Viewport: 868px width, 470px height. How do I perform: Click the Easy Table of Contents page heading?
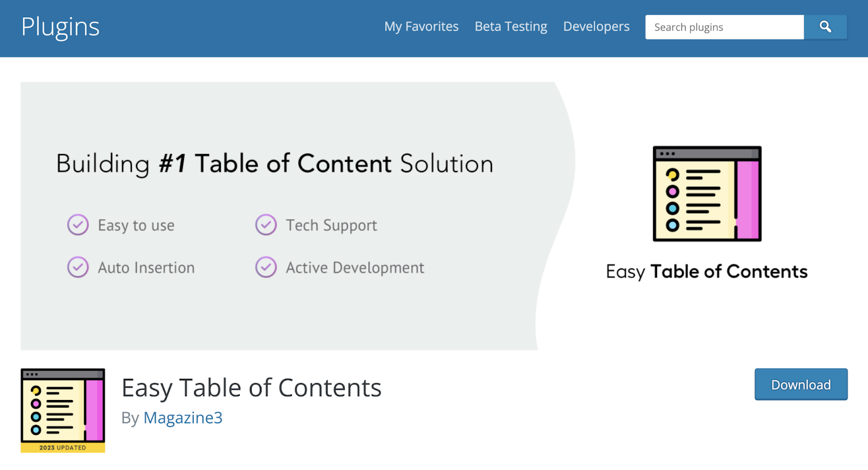click(251, 388)
